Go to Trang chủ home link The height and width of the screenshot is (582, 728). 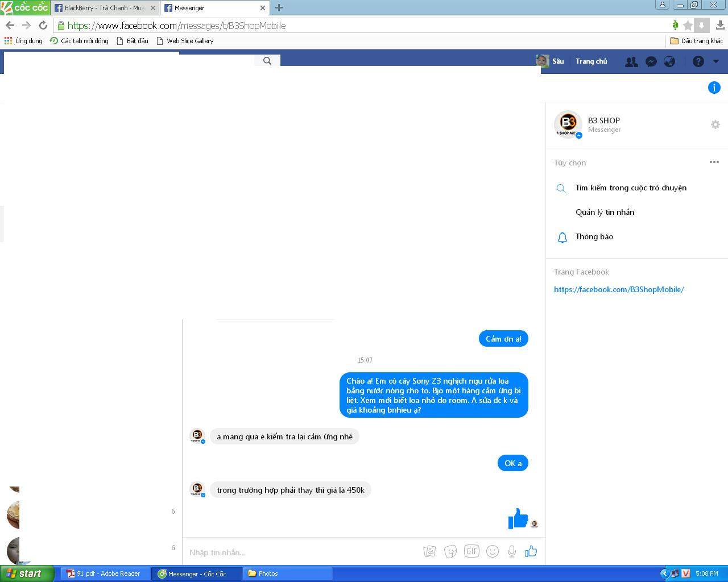[x=591, y=61]
